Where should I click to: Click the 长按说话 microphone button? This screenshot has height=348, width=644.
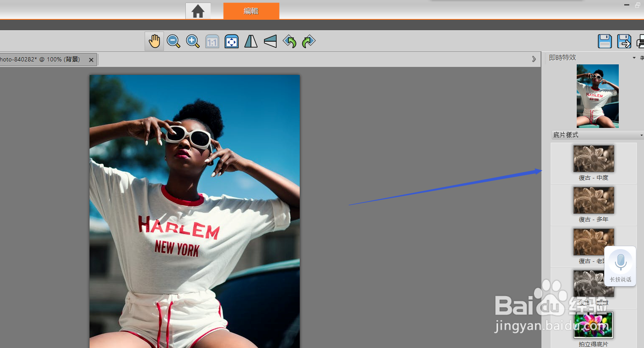pyautogui.click(x=620, y=266)
